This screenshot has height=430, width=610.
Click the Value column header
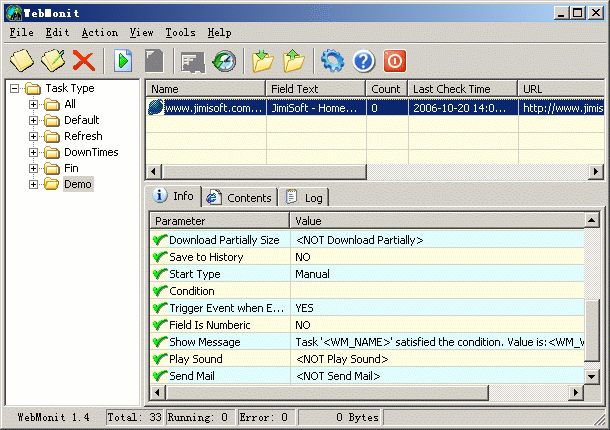[x=437, y=221]
